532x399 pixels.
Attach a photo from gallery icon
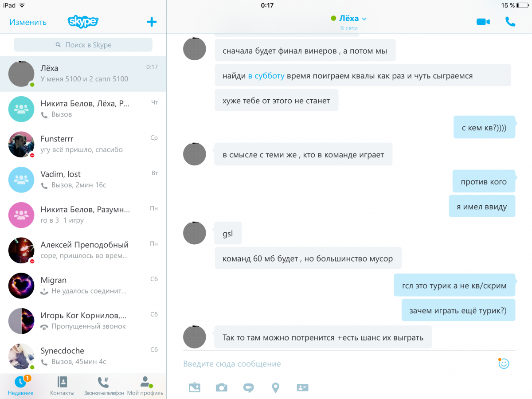pos(195,387)
